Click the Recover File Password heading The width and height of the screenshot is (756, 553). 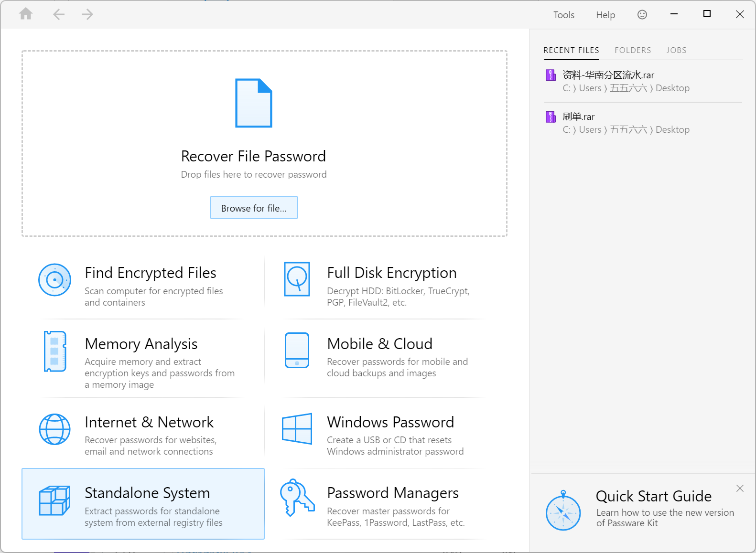[253, 156]
